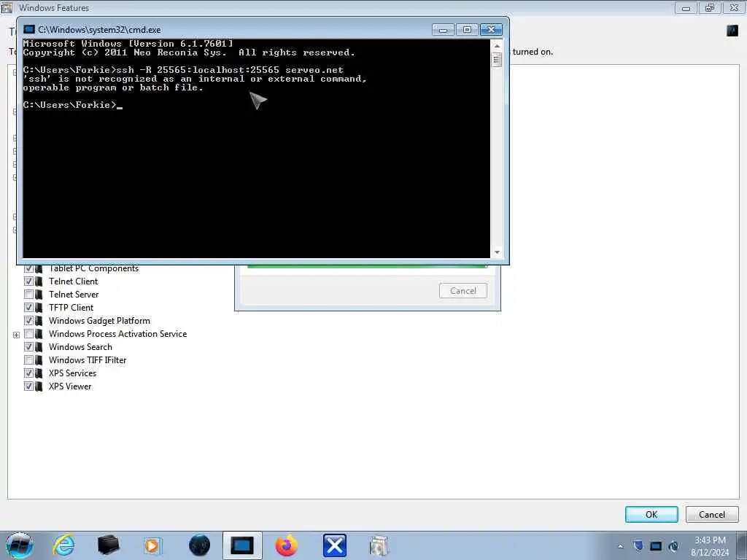The image size is (747, 560).
Task: Uncheck the XPS Viewer checkbox
Action: [x=28, y=386]
